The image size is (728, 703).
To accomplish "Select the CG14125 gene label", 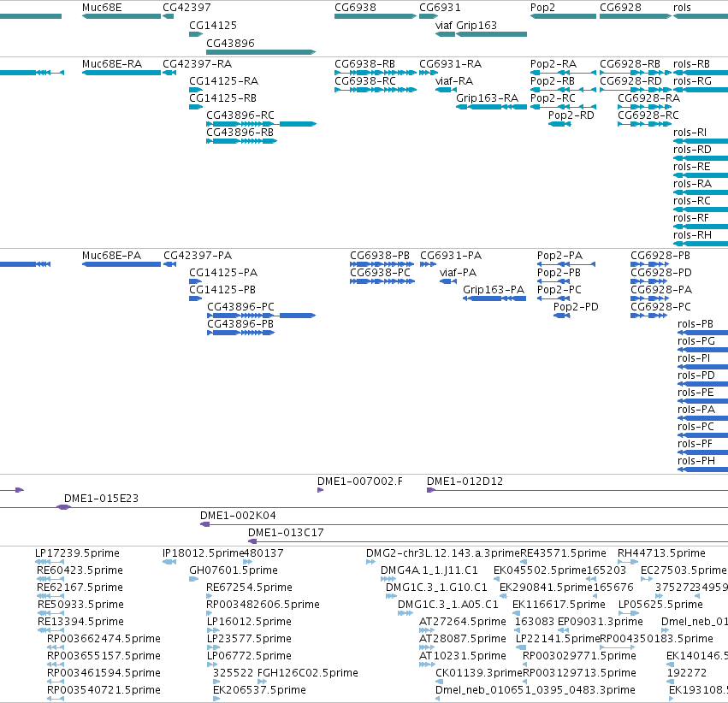I will pyautogui.click(x=213, y=25).
